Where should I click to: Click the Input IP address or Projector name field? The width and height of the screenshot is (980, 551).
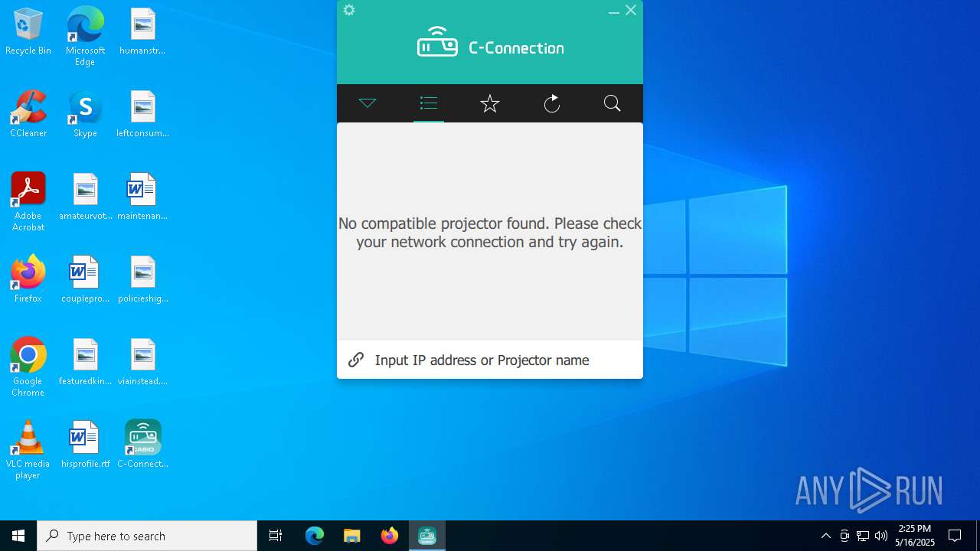490,360
